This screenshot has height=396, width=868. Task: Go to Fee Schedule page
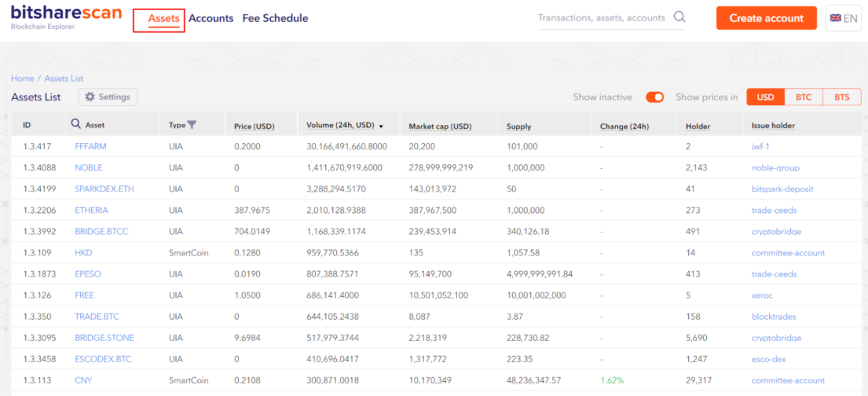point(275,18)
